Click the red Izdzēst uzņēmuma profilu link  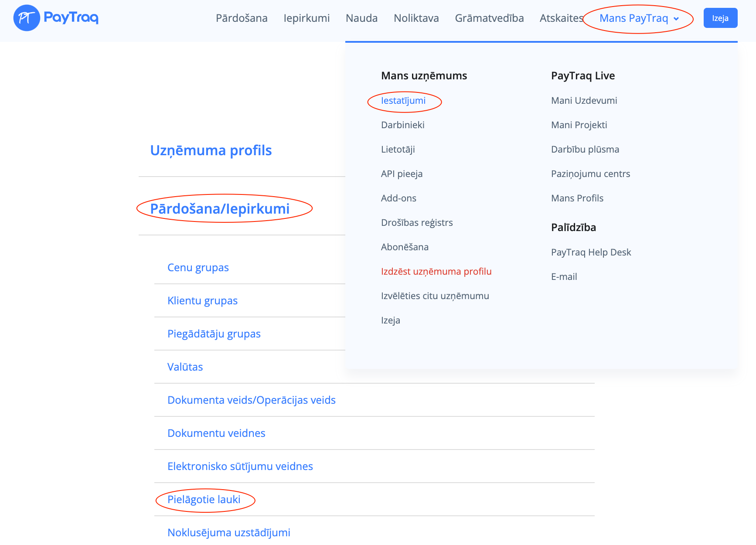coord(436,272)
